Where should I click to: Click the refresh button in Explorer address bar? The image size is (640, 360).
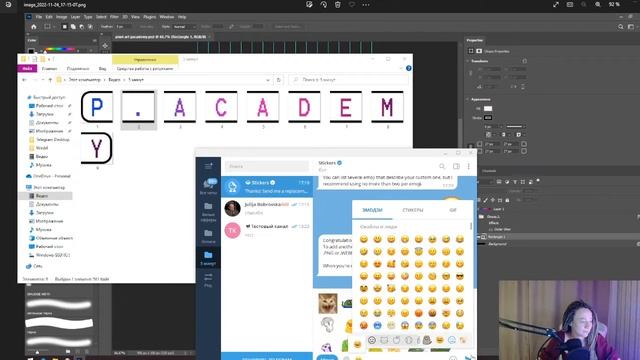[x=279, y=80]
